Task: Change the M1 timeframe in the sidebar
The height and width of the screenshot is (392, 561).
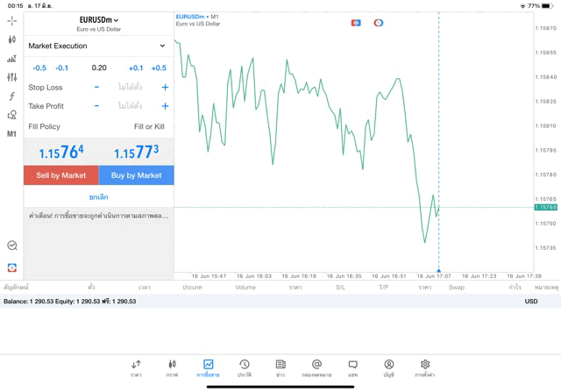Action: 11,134
